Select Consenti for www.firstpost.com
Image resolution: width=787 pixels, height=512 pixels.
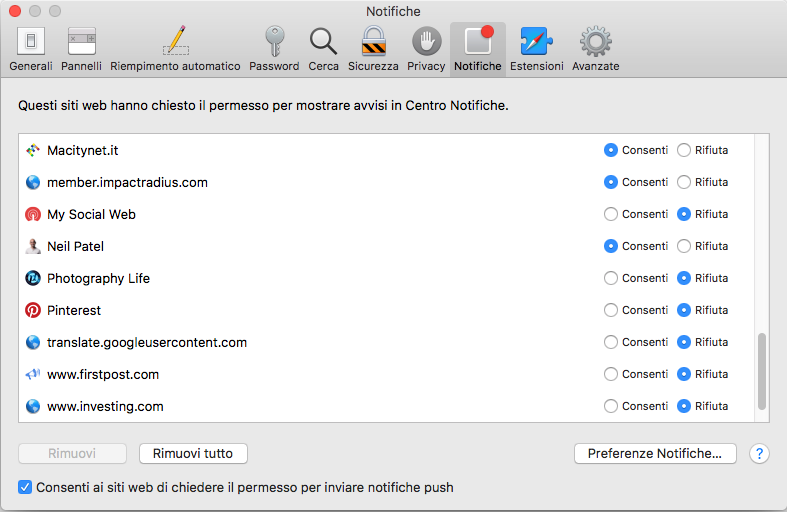(x=611, y=374)
